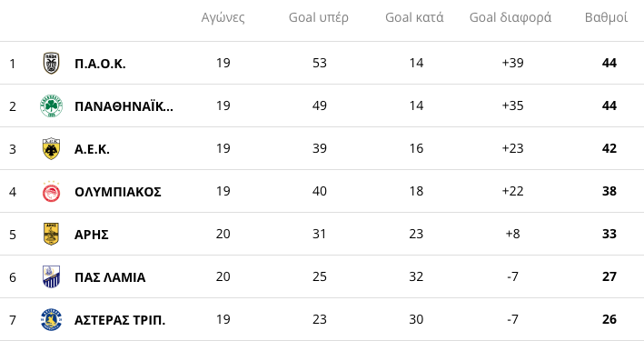Open the Panathinaikos green shamrock logo
The width and height of the screenshot is (644, 341).
(x=52, y=106)
